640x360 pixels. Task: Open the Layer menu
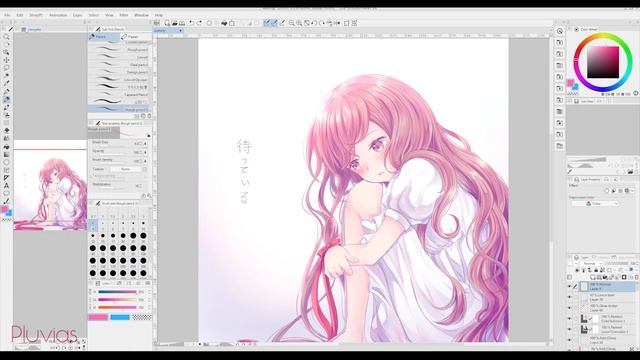[x=78, y=15]
